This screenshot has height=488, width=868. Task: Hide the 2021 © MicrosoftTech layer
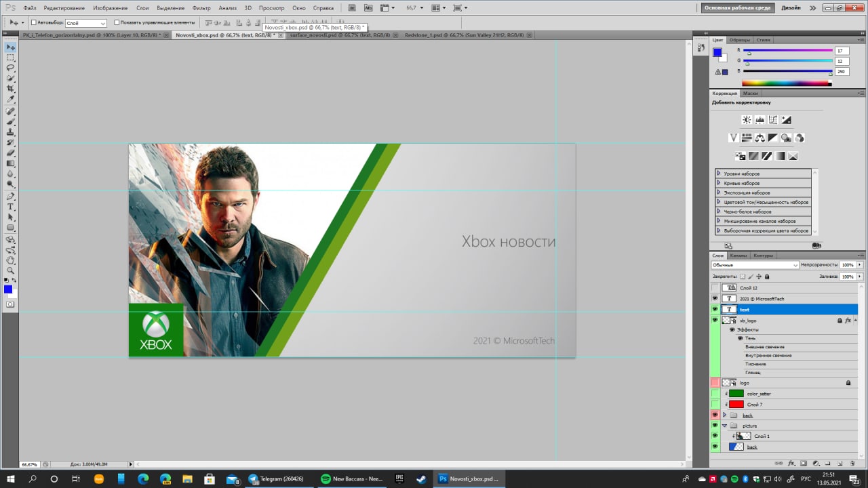tap(715, 298)
